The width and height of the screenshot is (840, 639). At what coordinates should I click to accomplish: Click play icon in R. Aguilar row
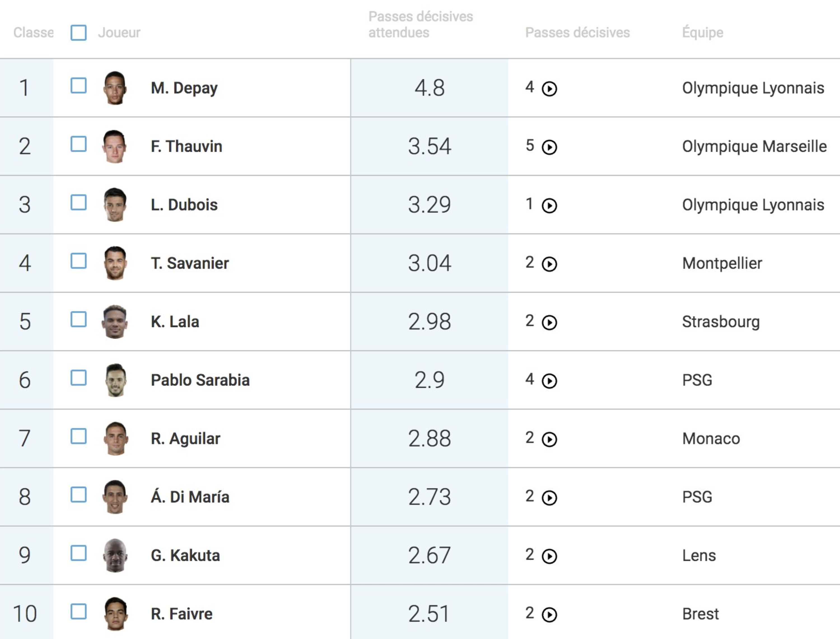pos(549,440)
